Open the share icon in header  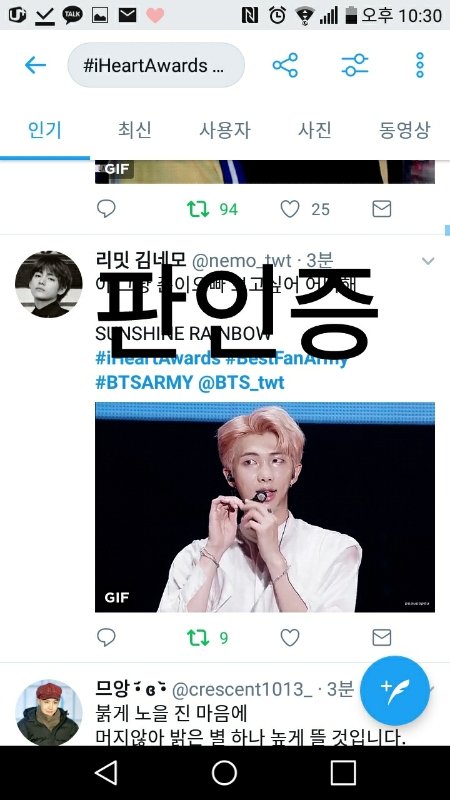(285, 65)
